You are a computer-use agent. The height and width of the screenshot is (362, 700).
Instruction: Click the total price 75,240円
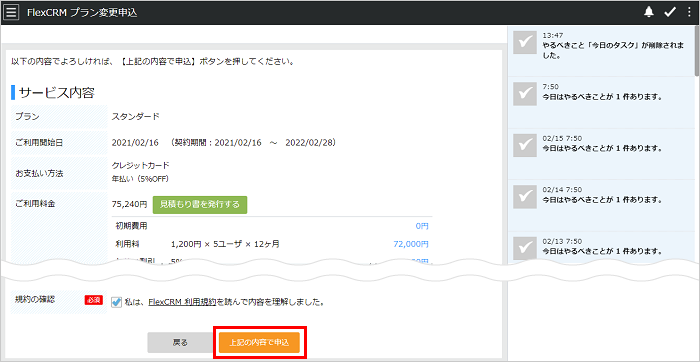coord(129,204)
